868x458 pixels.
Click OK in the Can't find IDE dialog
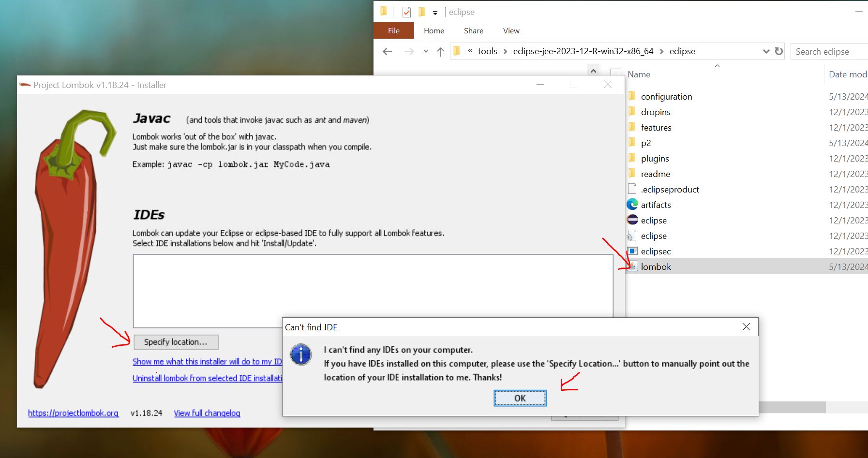[520, 398]
